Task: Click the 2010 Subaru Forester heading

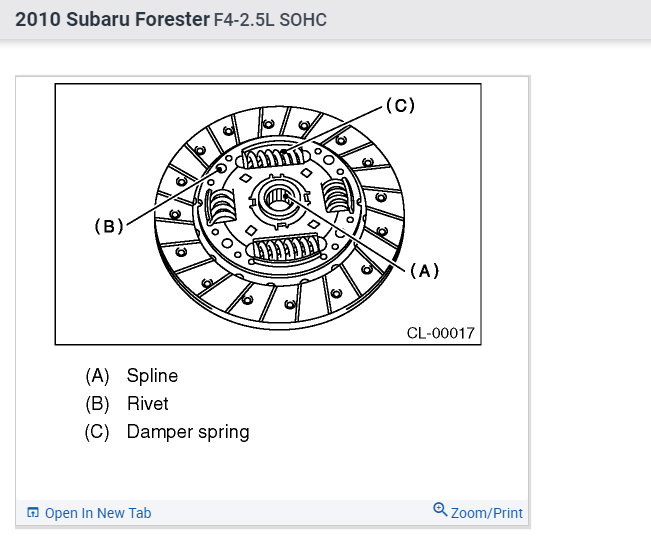Action: tap(112, 20)
